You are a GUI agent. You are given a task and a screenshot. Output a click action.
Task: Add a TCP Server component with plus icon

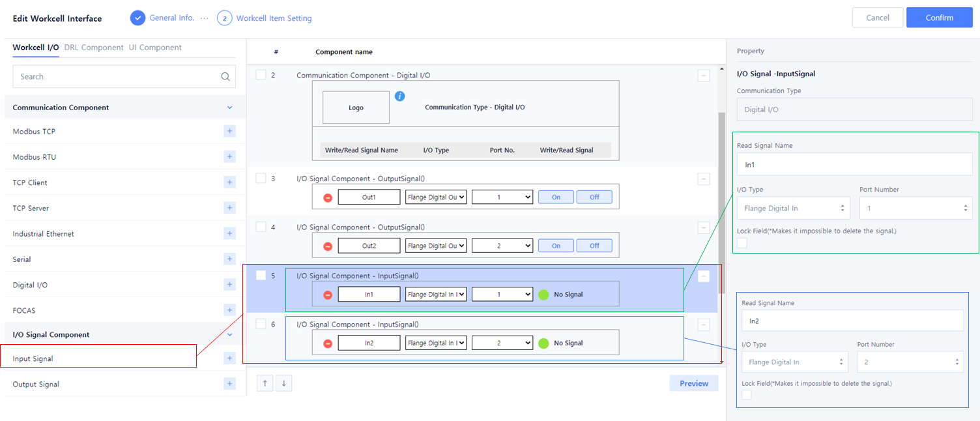pos(229,208)
